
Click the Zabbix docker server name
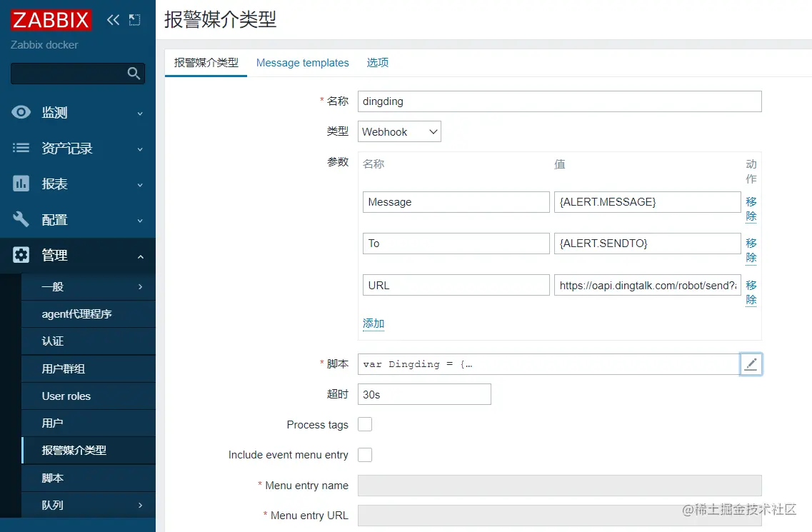pyautogui.click(x=44, y=45)
